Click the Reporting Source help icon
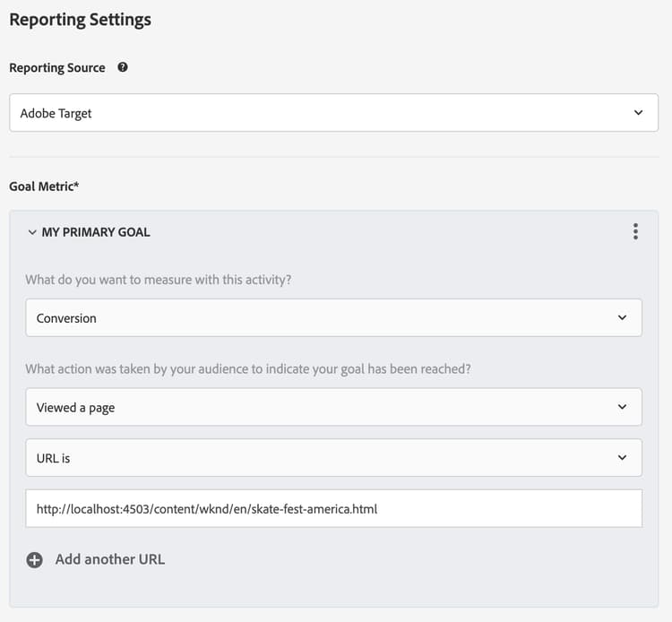This screenshot has height=622, width=672. (x=123, y=67)
